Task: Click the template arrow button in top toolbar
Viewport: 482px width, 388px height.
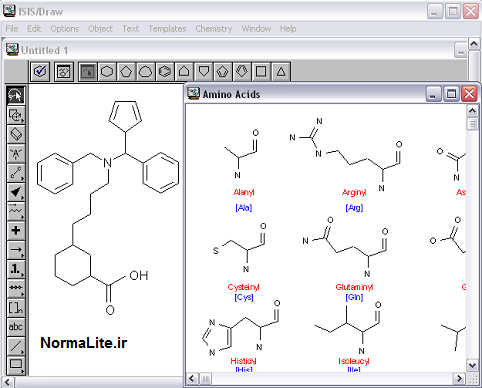Action: coord(88,71)
